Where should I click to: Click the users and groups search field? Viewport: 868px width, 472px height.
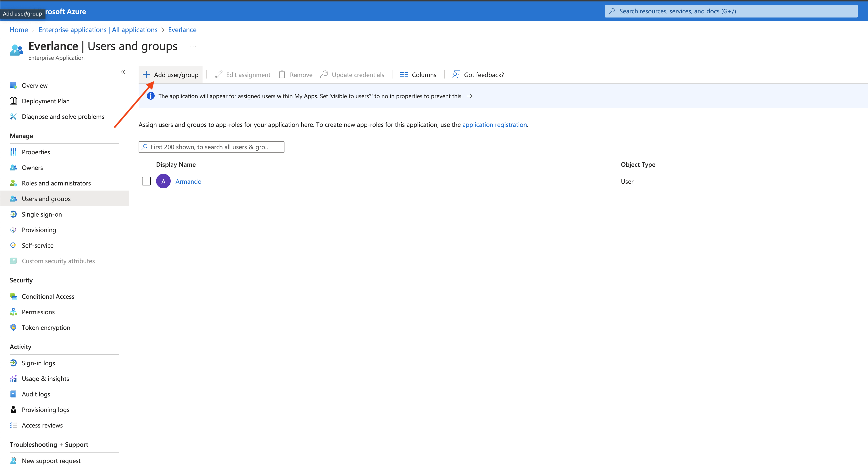(211, 147)
